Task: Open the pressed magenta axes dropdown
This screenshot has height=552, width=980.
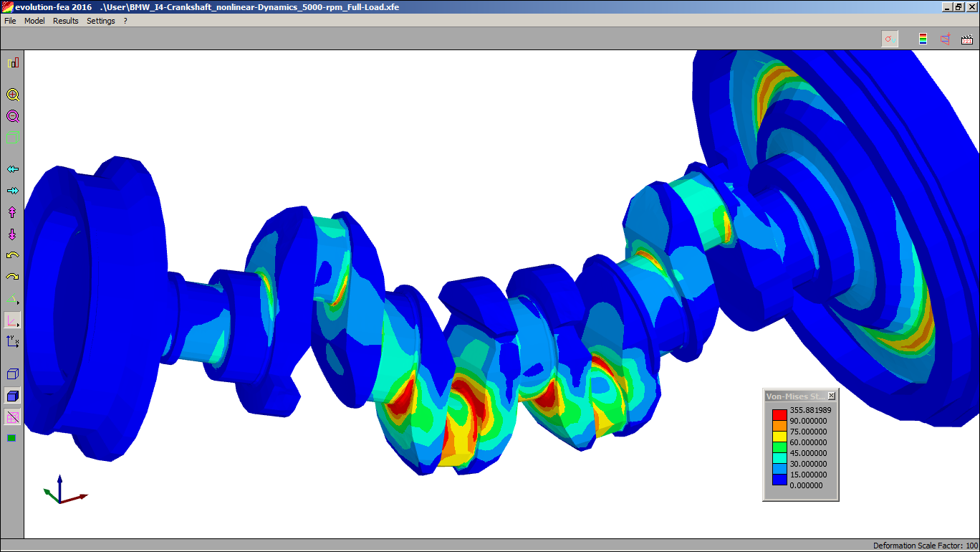Action: 13,320
